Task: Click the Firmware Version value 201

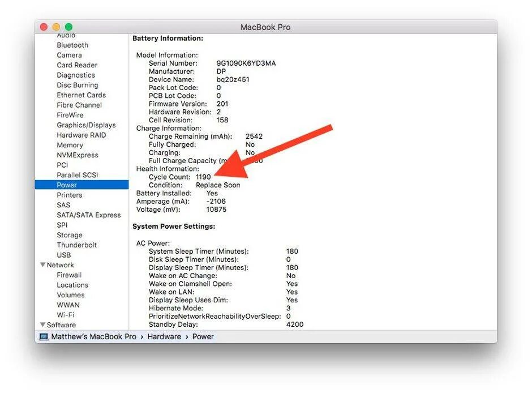Action: [x=222, y=104]
